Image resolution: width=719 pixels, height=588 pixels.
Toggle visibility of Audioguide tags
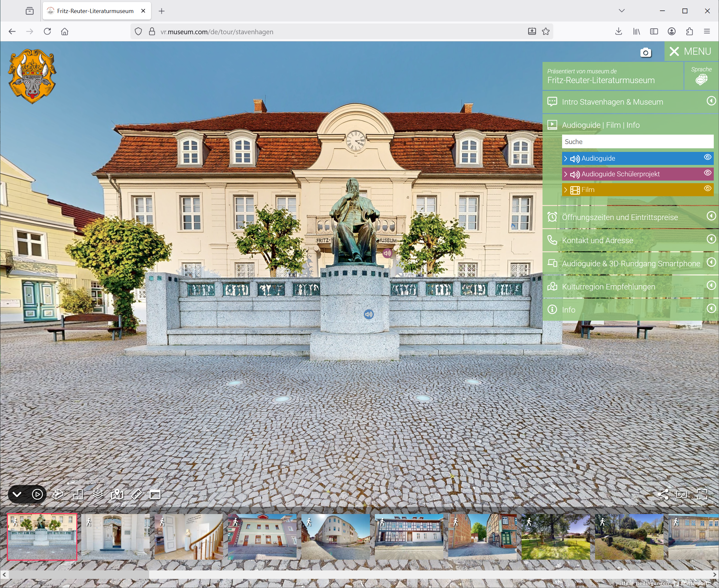(x=708, y=157)
